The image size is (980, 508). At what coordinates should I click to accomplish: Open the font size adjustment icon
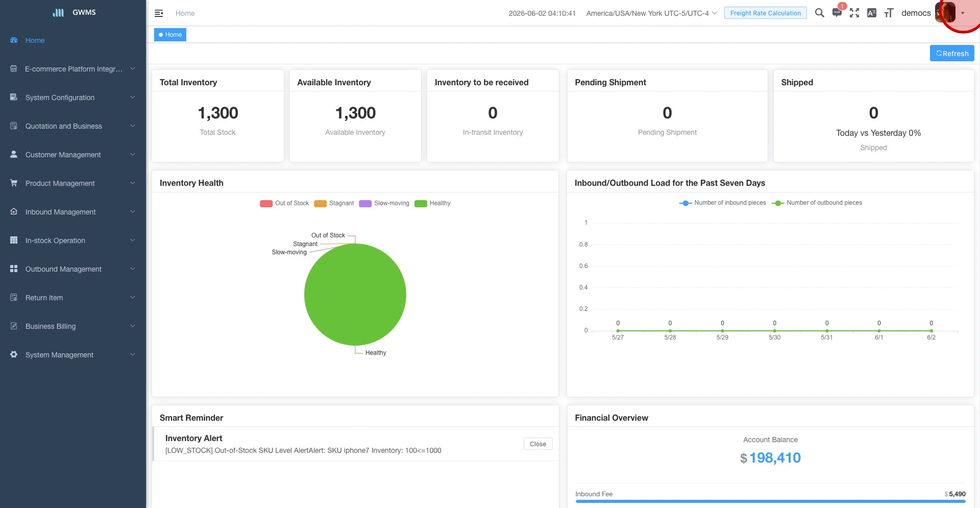[x=889, y=13]
